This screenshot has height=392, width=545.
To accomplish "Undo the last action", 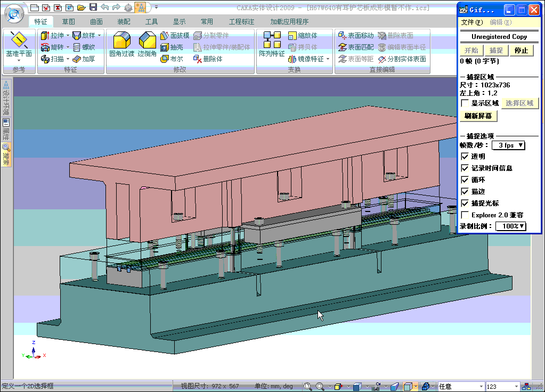I will [x=104, y=7].
